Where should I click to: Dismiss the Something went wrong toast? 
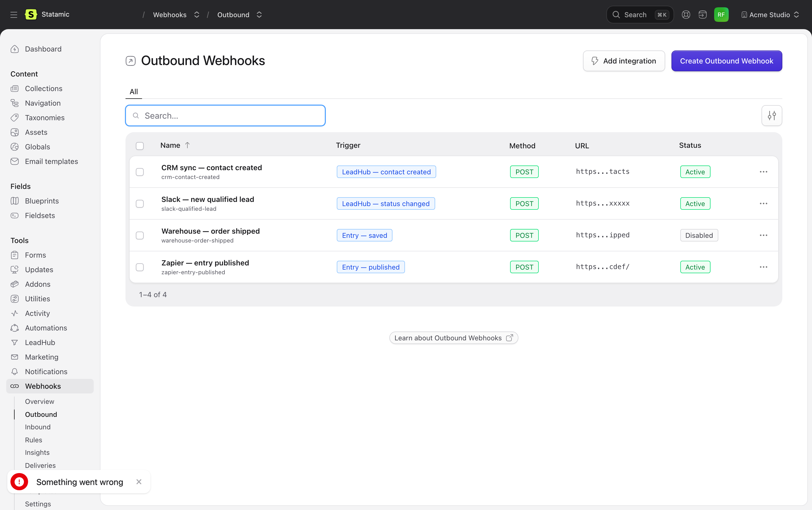point(139,482)
